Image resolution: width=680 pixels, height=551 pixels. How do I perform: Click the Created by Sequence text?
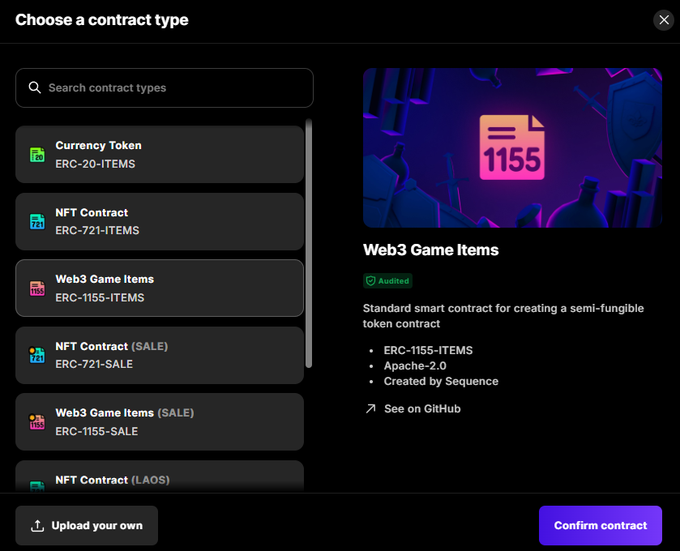pyautogui.click(x=441, y=381)
